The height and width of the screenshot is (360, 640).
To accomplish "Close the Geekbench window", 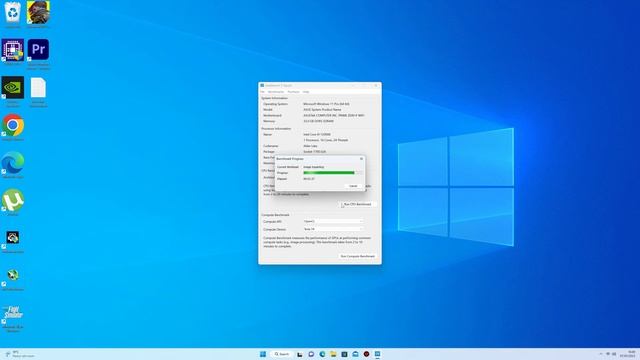I will tap(376, 85).
